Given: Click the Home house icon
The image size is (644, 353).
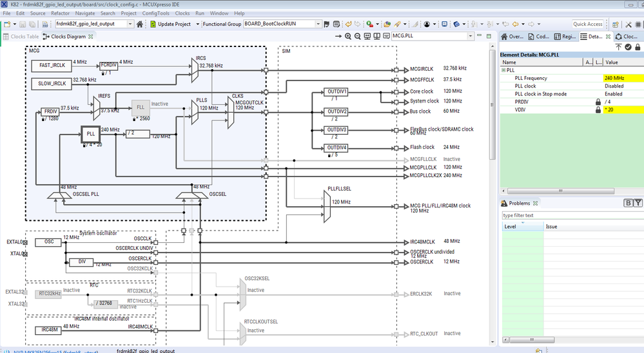Looking at the screenshot, I should point(140,24).
